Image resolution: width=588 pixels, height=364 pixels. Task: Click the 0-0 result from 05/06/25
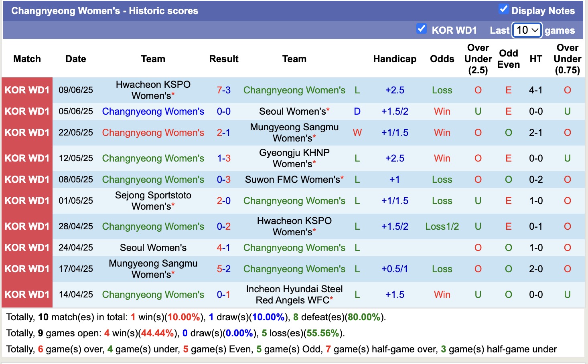(223, 111)
